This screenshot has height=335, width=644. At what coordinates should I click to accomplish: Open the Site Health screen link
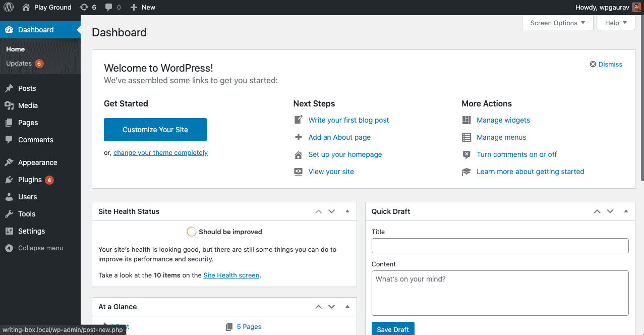231,275
